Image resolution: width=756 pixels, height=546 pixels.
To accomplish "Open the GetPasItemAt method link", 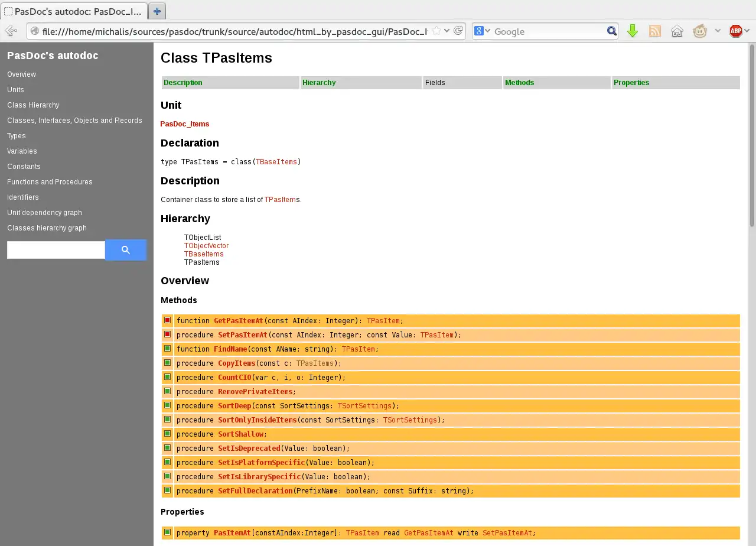I will [239, 321].
